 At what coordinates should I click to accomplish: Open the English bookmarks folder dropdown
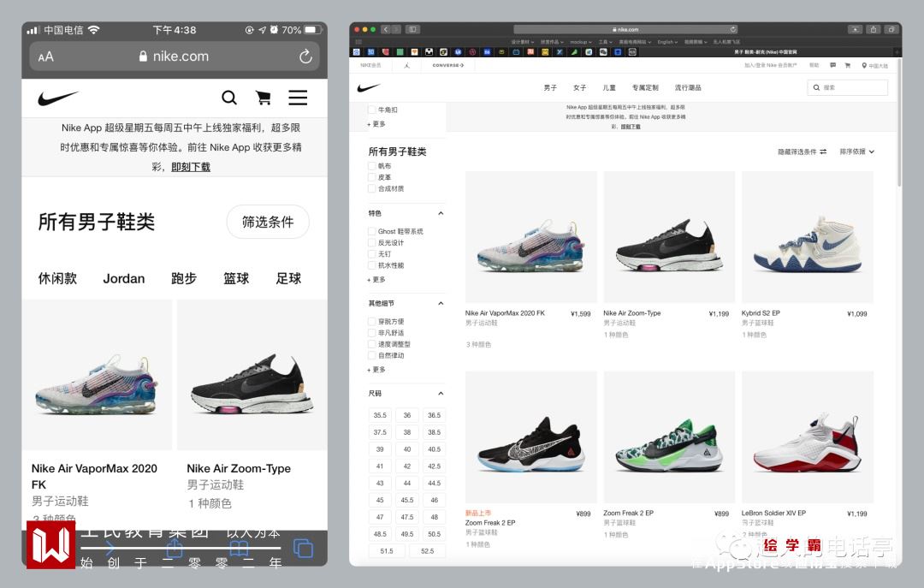coord(667,43)
